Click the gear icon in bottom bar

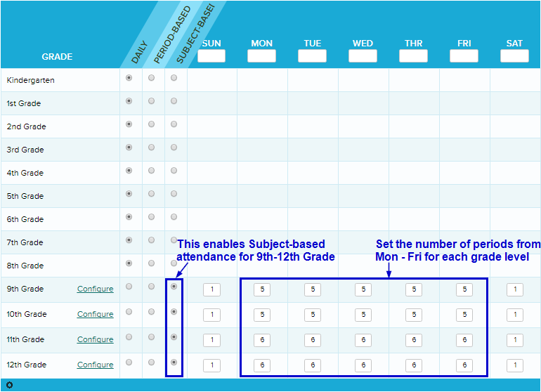(9, 385)
